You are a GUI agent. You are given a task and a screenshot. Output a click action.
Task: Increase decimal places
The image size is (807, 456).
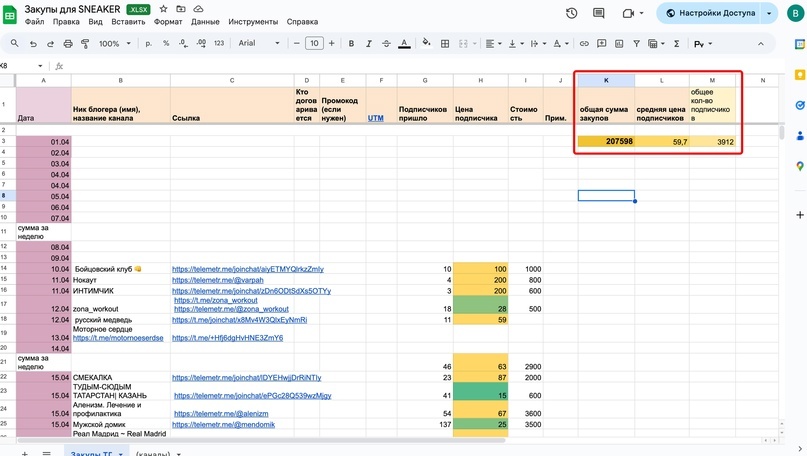pyautogui.click(x=201, y=44)
